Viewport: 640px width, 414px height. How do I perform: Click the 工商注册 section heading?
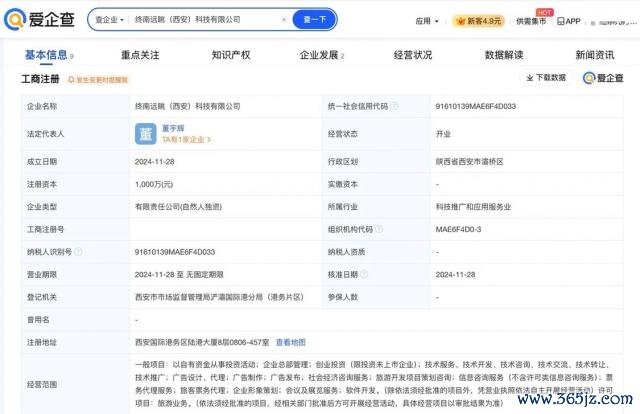(40, 79)
